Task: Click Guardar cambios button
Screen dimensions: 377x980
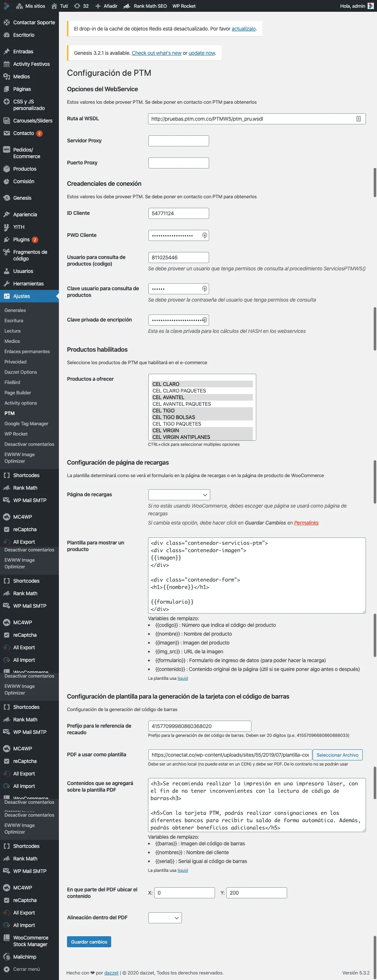Action: 89,942
